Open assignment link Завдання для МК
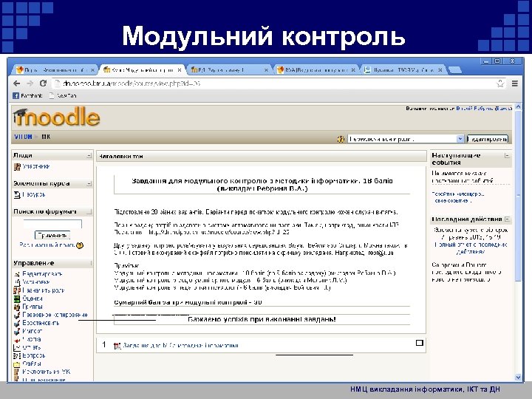This screenshot has width=532, height=399. [180, 346]
